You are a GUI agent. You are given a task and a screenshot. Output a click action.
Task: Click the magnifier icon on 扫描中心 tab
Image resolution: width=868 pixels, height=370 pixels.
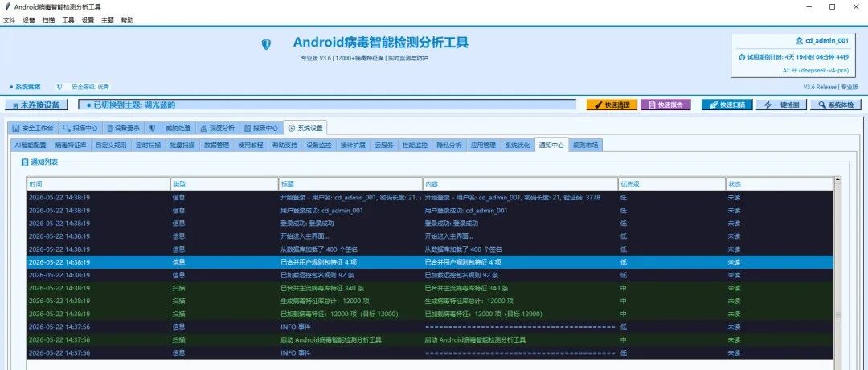click(67, 128)
